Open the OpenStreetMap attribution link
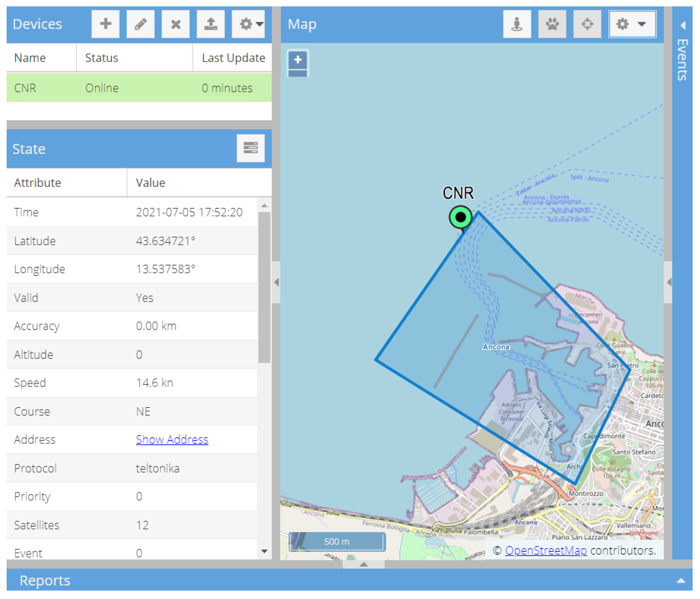 (x=546, y=550)
